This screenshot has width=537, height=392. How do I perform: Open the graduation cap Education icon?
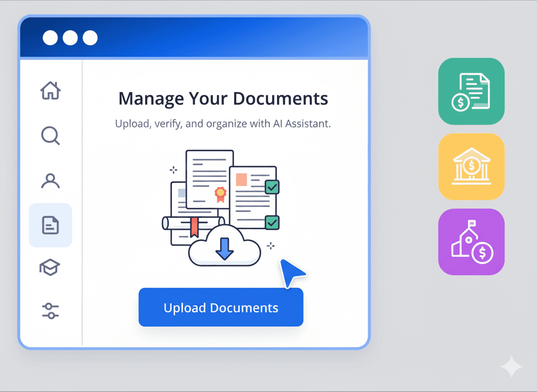coord(50,267)
